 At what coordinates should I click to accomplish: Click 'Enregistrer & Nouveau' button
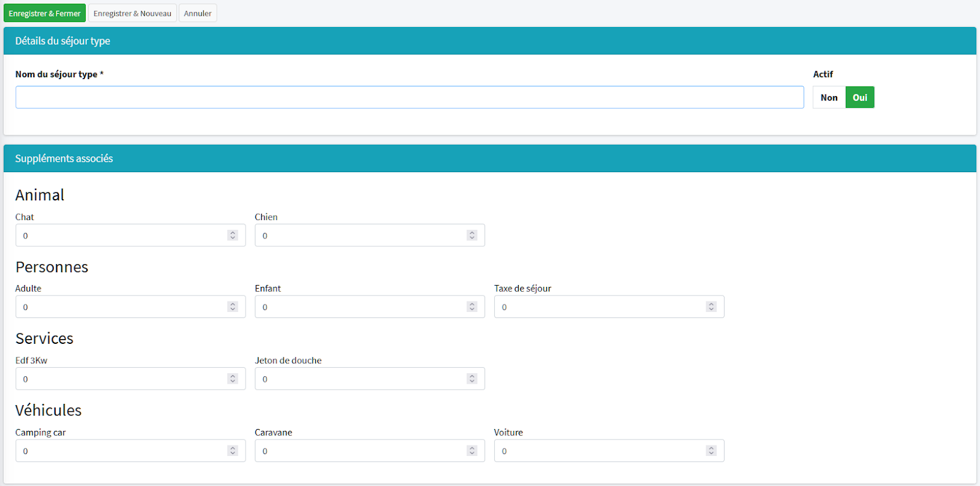(x=132, y=13)
